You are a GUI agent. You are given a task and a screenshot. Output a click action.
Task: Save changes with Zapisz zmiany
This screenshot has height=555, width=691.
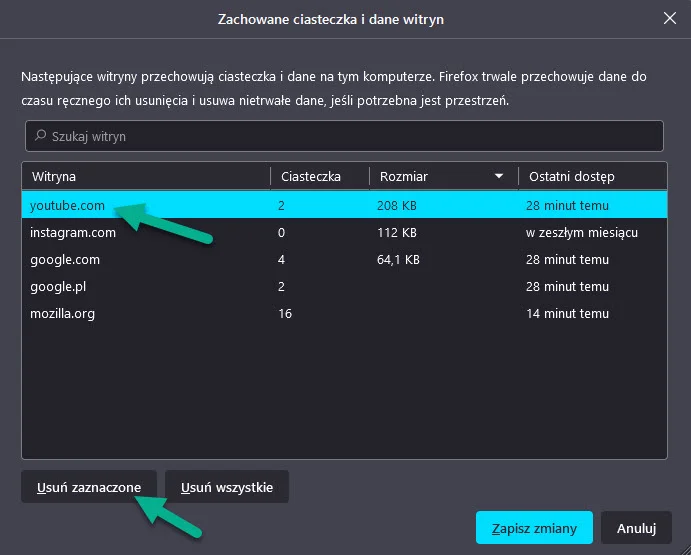point(534,528)
